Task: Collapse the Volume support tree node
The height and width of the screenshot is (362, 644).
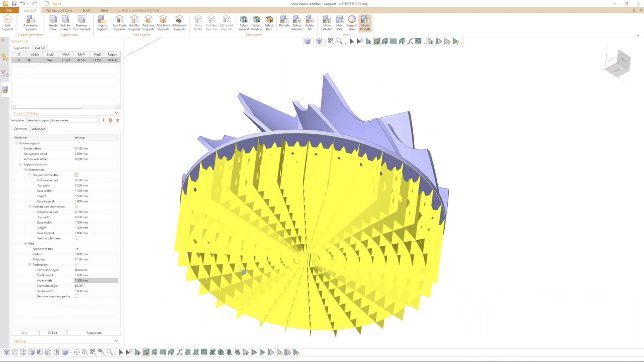Action: [x=16, y=143]
